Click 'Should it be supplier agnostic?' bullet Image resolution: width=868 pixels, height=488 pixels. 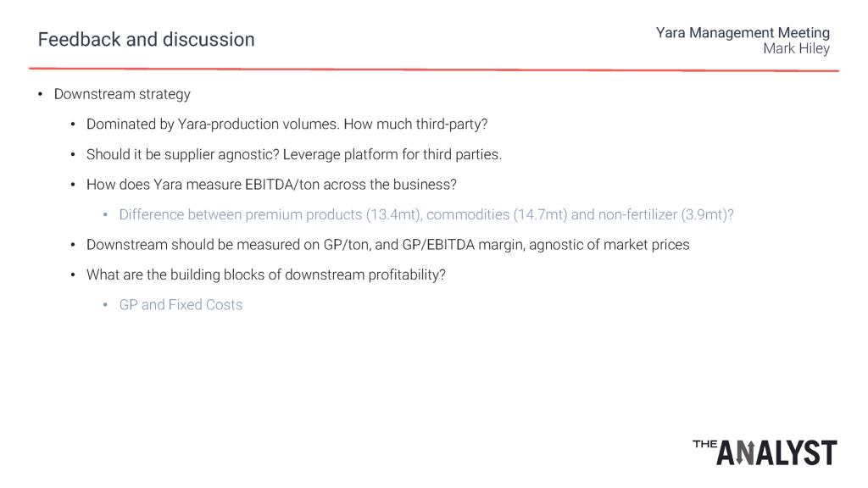(294, 154)
